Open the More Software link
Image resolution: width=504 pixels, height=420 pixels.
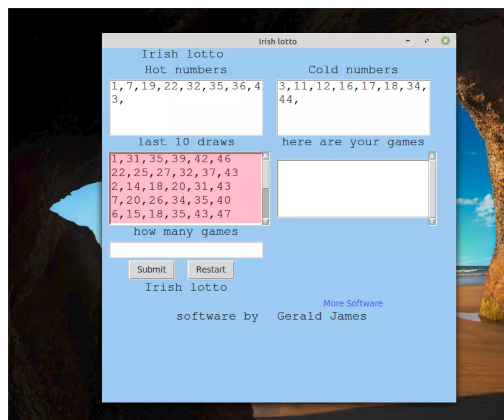353,303
